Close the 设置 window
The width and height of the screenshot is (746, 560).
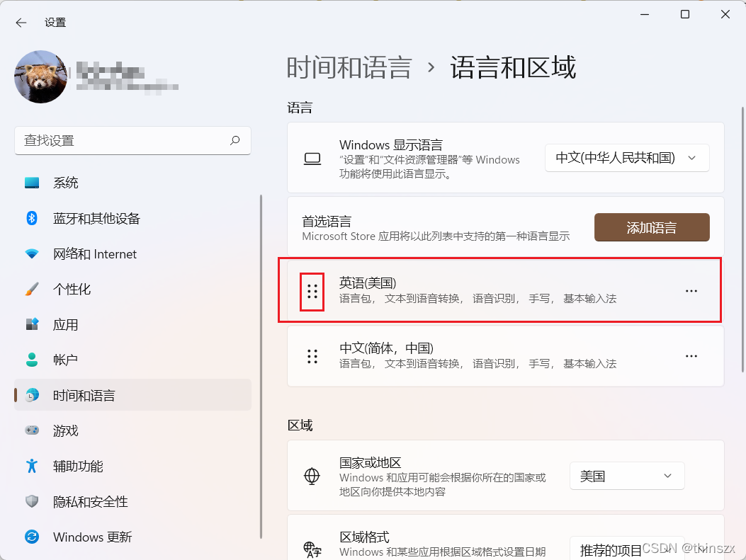click(725, 15)
